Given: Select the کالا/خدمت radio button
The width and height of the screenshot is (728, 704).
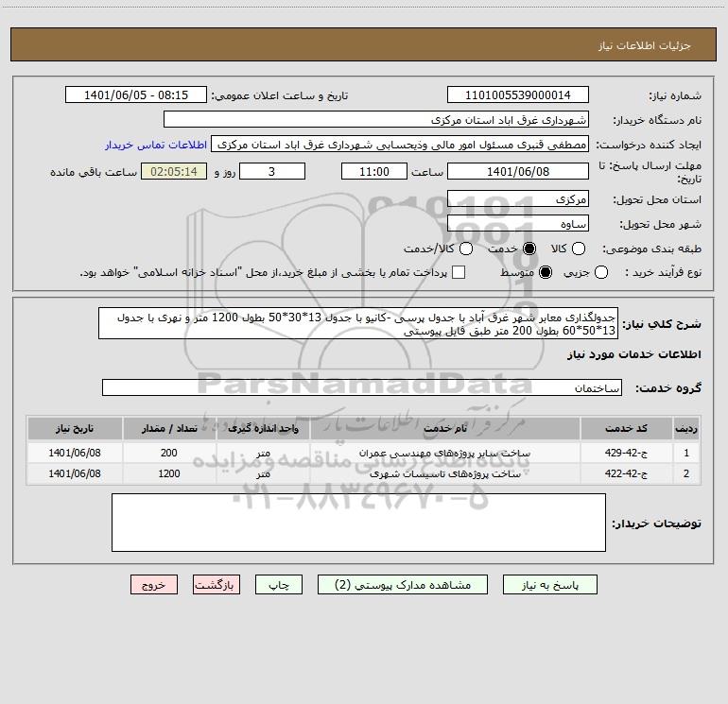Looking at the screenshot, I should [x=466, y=249].
